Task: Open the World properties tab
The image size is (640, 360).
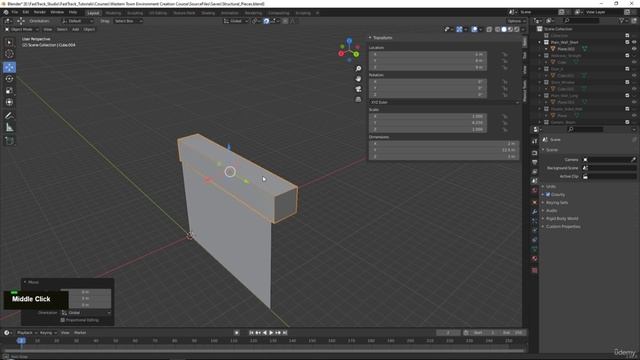Action: 535,191
